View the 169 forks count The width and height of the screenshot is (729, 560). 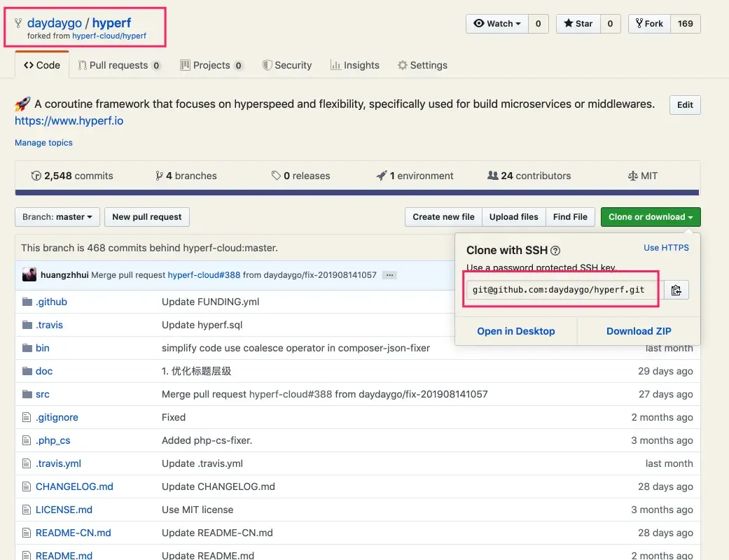(x=686, y=24)
